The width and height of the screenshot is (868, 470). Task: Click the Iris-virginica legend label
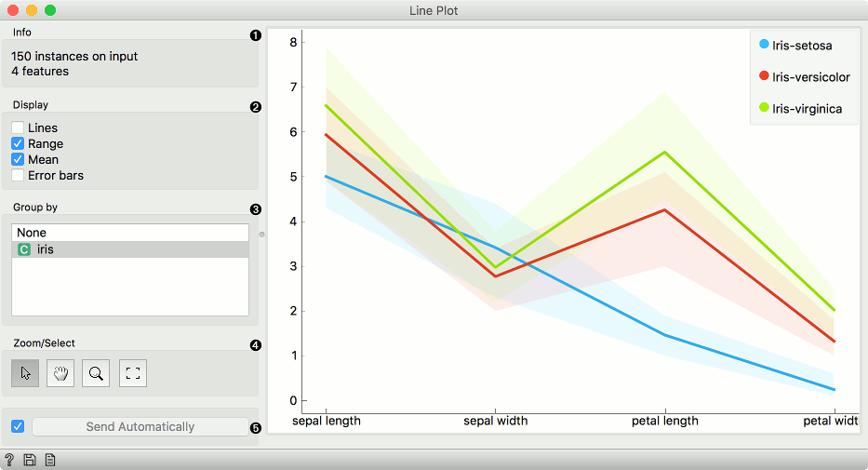[x=807, y=109]
